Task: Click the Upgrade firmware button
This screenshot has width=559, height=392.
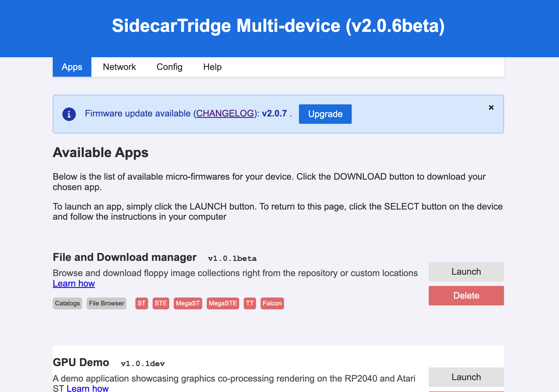Action: tap(325, 114)
